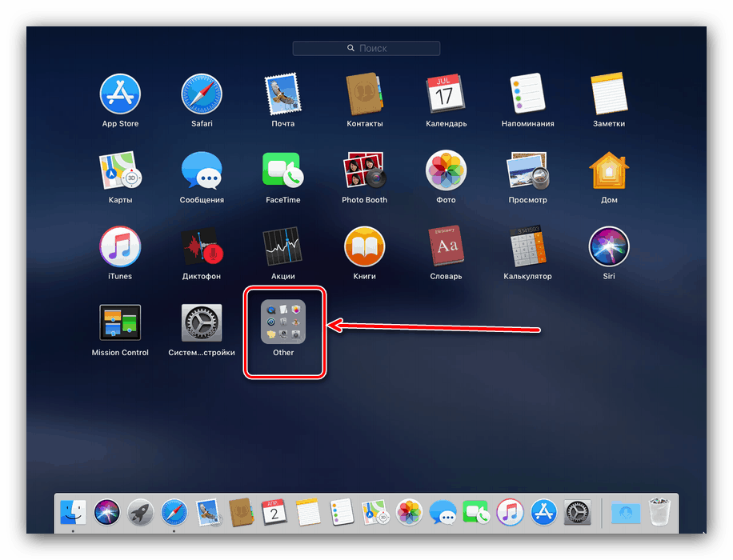The image size is (733, 560).
Task: Open Maps icon in the Dock
Action: pos(375,512)
